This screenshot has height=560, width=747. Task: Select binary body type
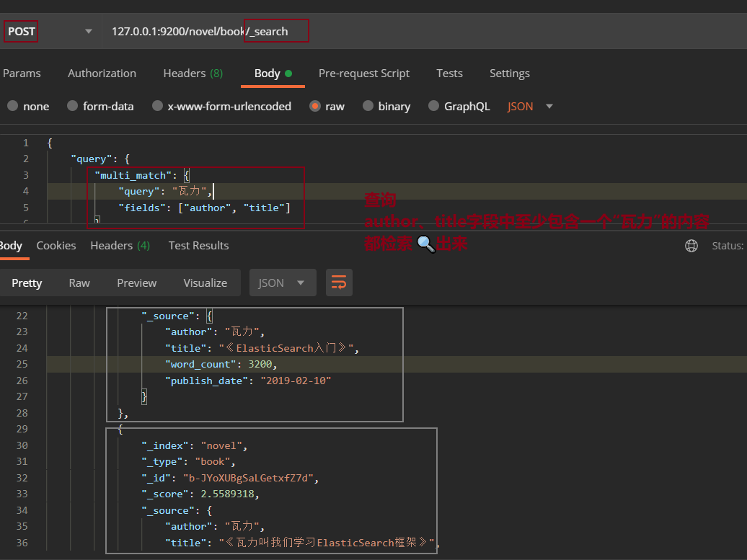pos(386,106)
